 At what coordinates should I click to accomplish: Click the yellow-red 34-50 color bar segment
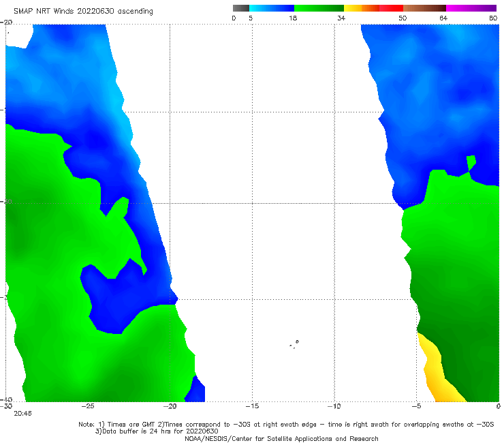pos(373,8)
